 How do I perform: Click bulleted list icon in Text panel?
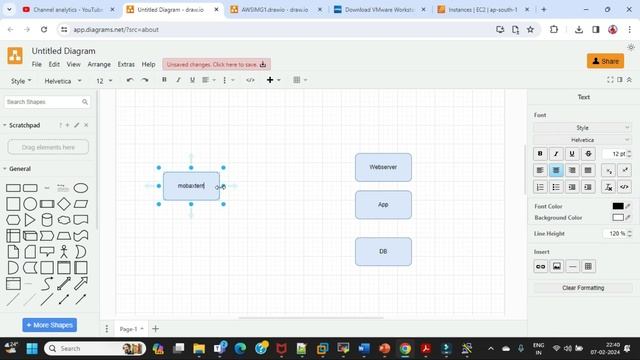click(x=556, y=187)
